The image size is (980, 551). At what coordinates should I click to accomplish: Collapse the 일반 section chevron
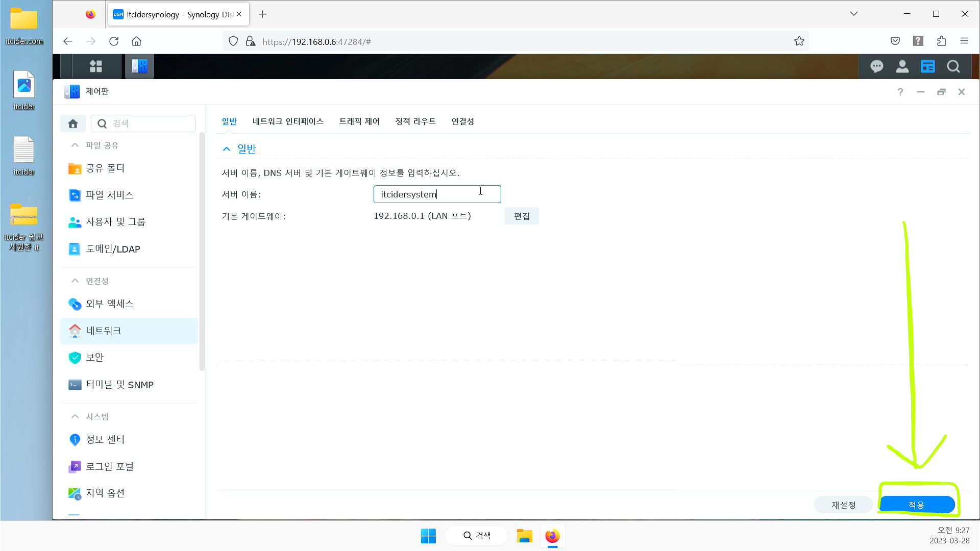227,149
